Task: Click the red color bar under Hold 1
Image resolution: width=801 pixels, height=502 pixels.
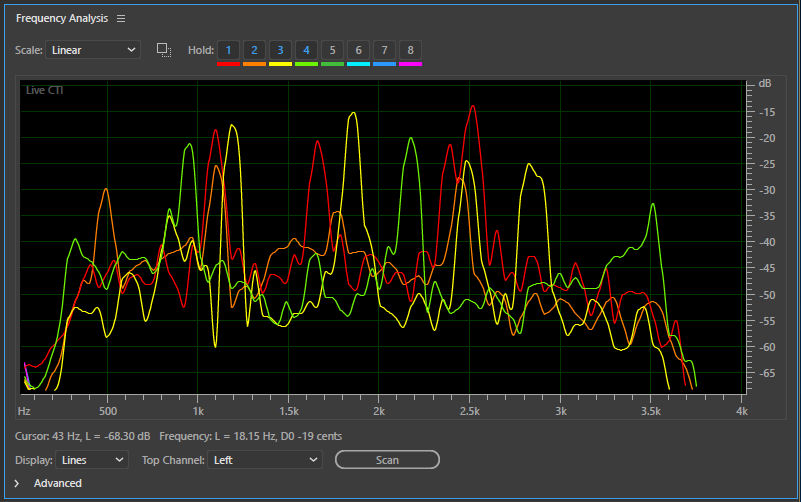Action: click(228, 64)
